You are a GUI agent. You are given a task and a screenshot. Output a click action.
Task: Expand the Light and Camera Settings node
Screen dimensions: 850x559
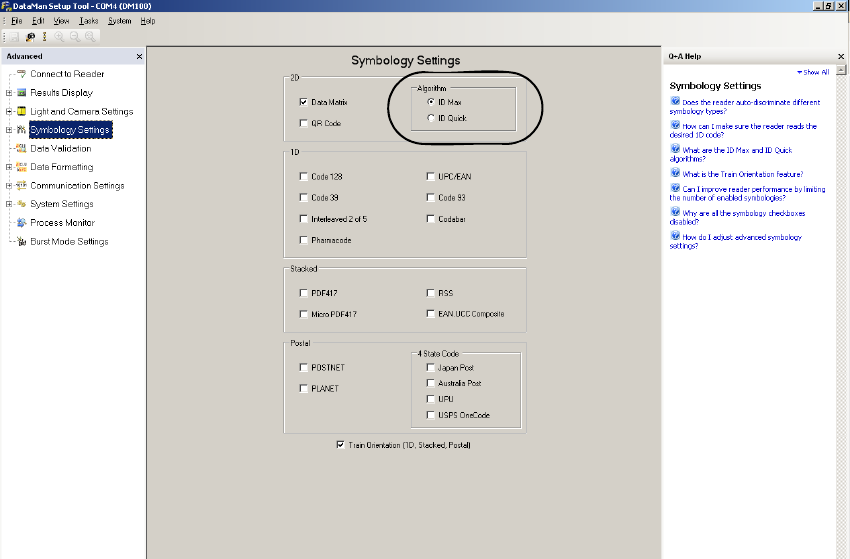tap(9, 111)
